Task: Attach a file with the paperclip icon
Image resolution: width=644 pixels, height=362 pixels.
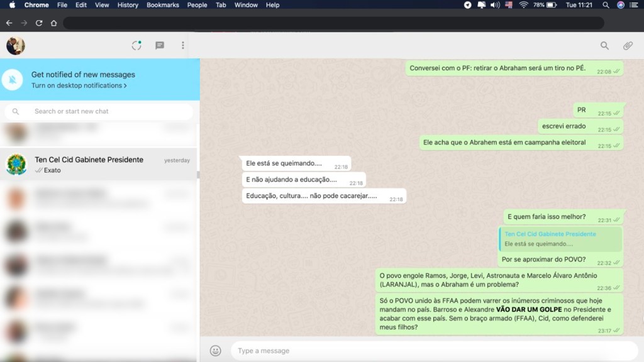Action: 627,45
